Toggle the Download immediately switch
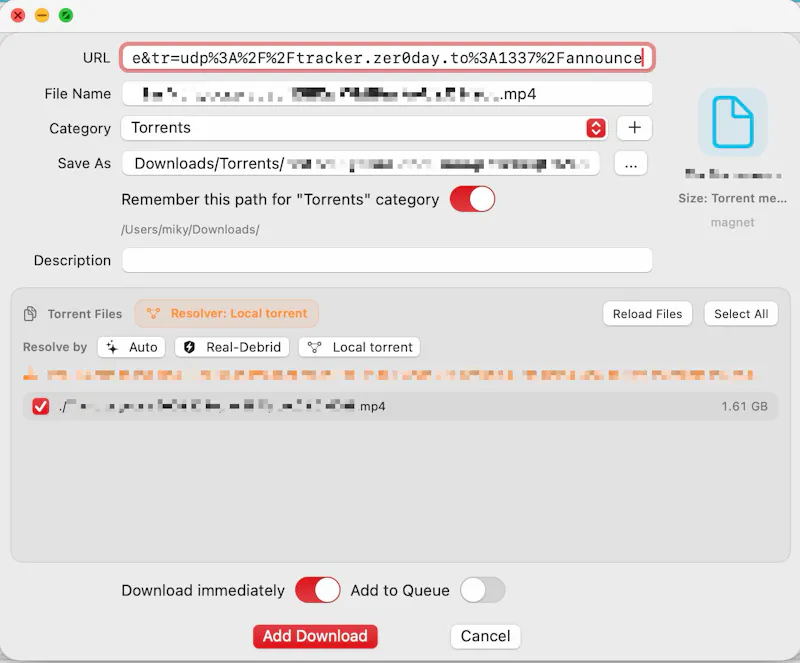 click(318, 590)
